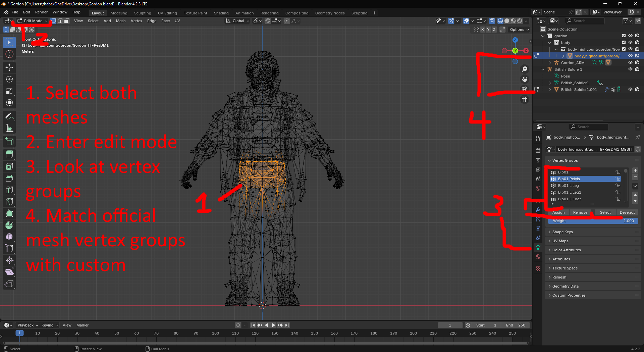Select the Rip Region tool
Viewport: 644px width, 352px height.
9,284
